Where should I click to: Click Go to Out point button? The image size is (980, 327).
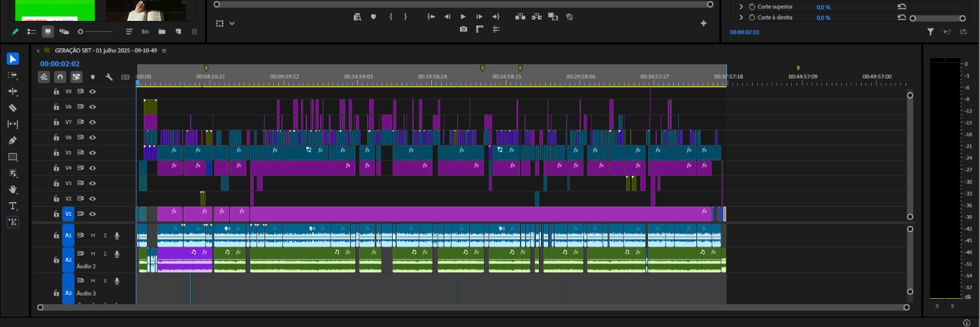pos(496,16)
